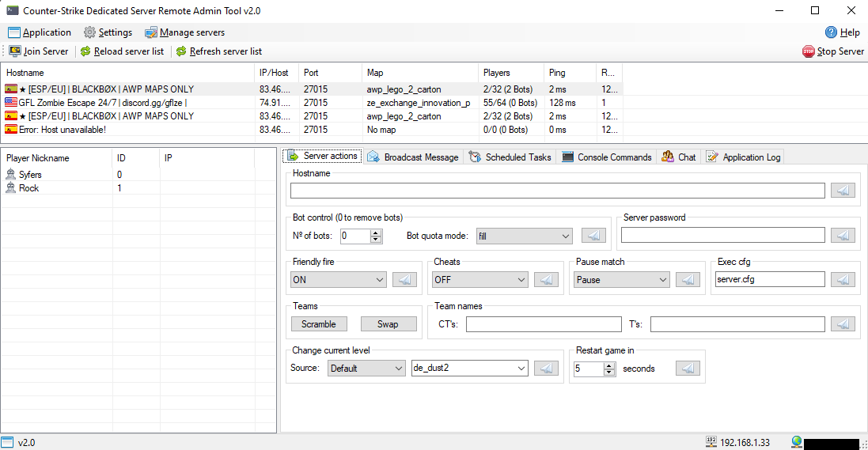
Task: Click the US flag on the GFL Zombie Escape row
Action: tap(11, 102)
